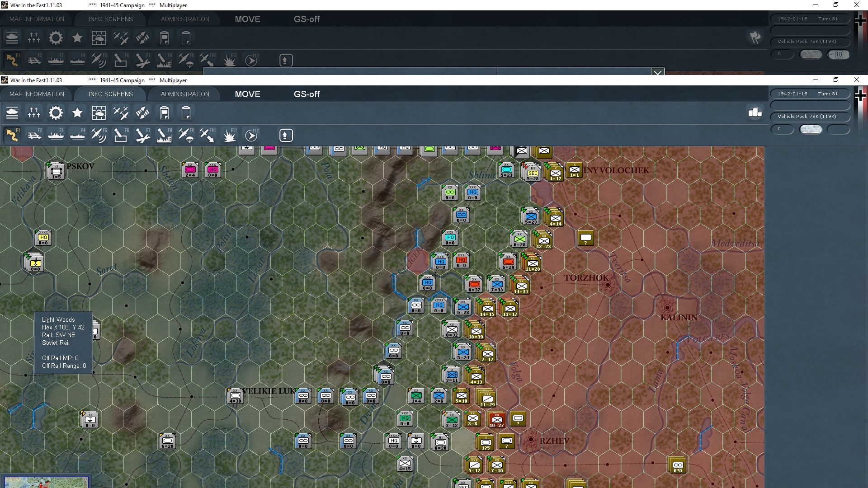
Task: Select F3 naval transport ship mode
Action: pyautogui.click(x=56, y=135)
